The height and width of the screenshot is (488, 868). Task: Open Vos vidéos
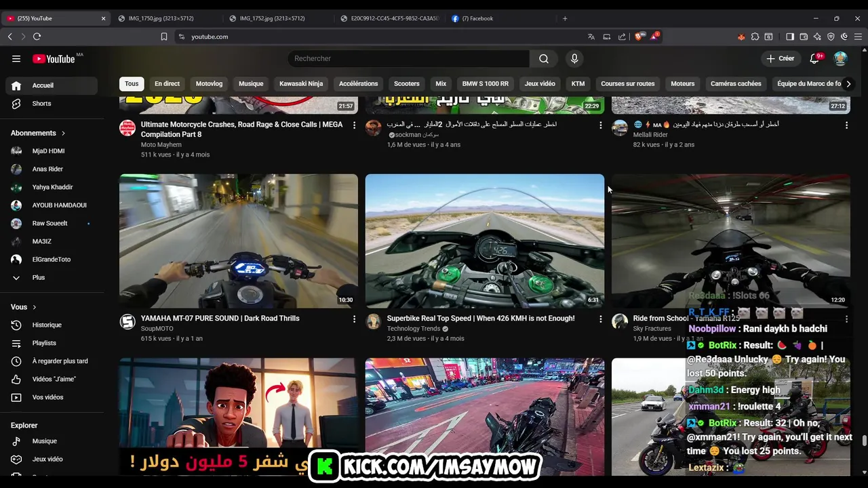[52, 397]
